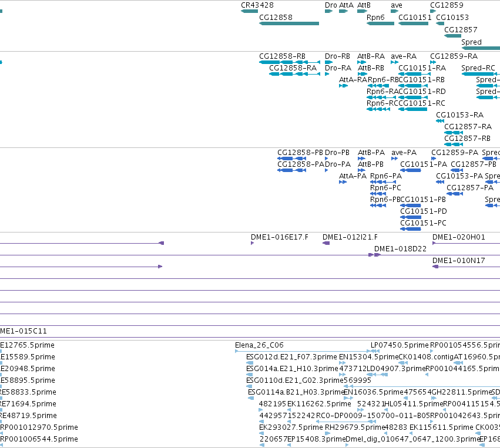Select the CG10151-RA transcript label

click(422, 68)
